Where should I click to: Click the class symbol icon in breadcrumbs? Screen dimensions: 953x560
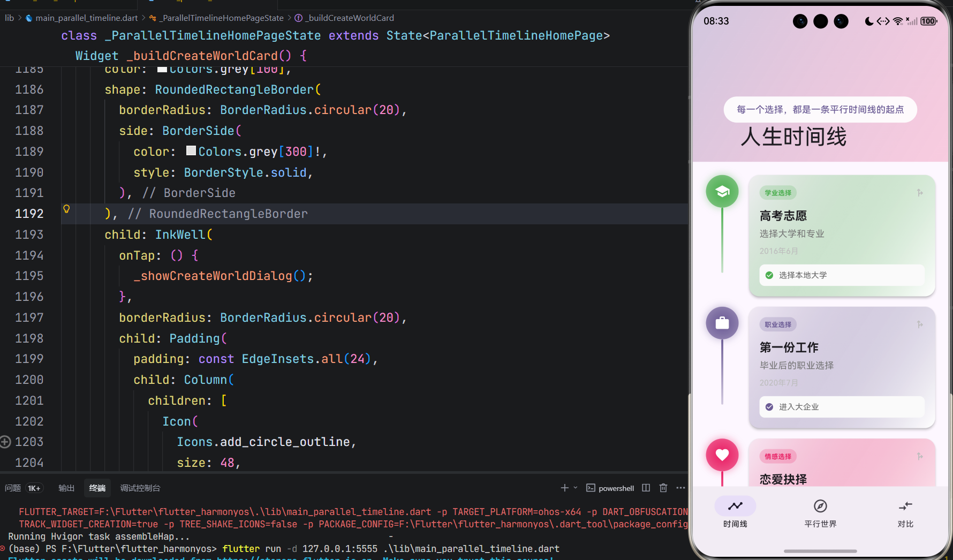(153, 18)
